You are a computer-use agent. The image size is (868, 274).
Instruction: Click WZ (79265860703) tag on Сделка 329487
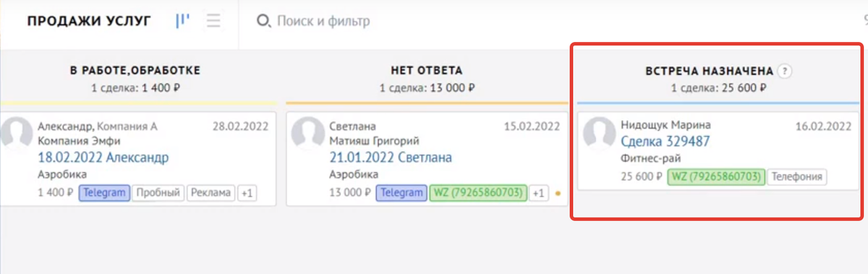[x=715, y=176]
